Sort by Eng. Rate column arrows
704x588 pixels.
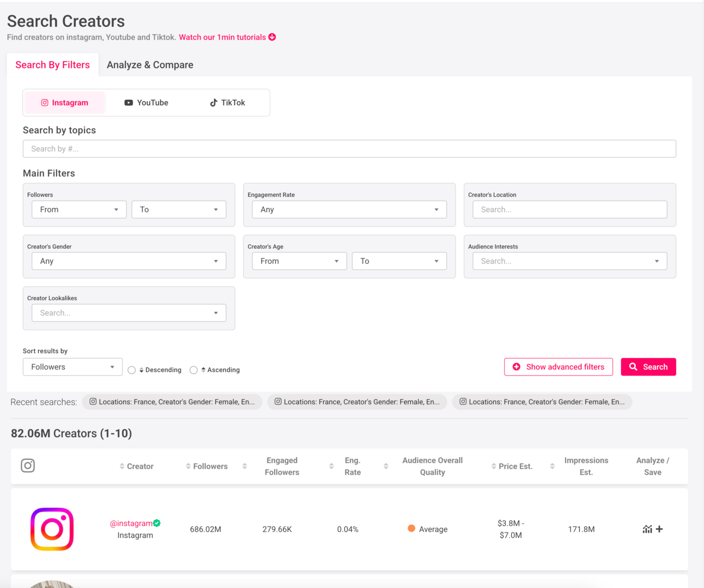point(331,466)
